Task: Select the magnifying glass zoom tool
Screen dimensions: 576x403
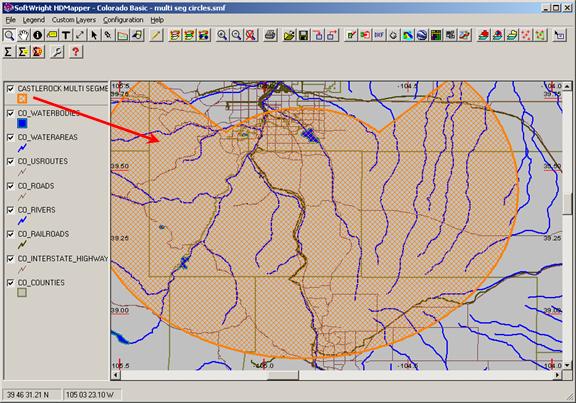Action: [9, 35]
